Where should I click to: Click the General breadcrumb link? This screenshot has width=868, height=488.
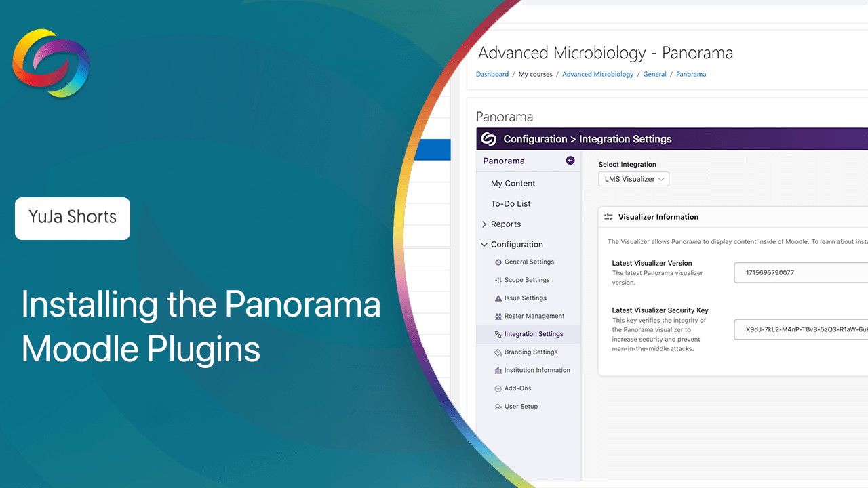[654, 75]
